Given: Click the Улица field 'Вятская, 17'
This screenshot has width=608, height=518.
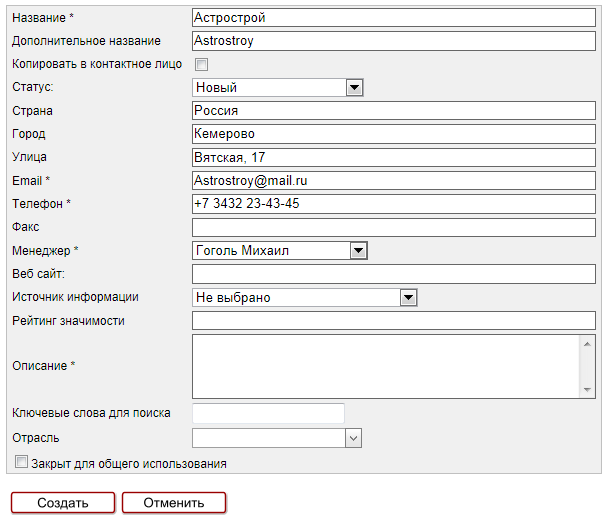Looking at the screenshot, I should 392,157.
